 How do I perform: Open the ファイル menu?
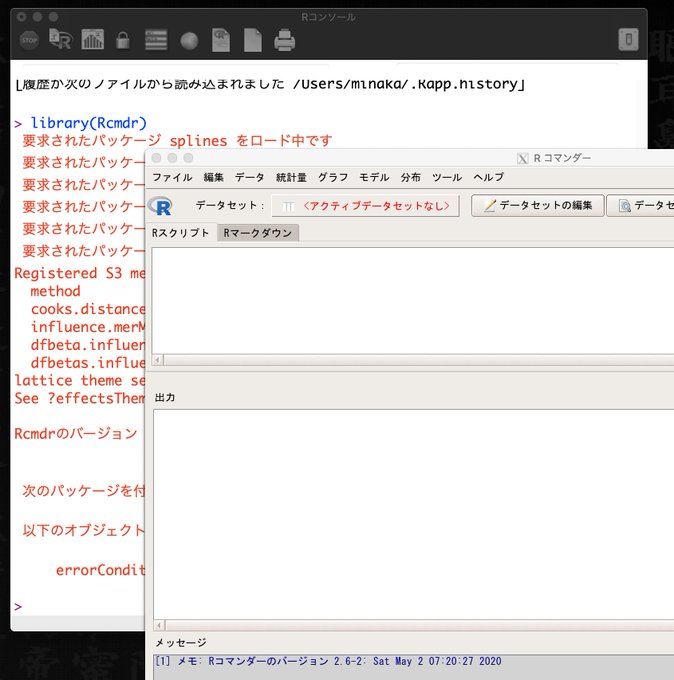click(172, 177)
